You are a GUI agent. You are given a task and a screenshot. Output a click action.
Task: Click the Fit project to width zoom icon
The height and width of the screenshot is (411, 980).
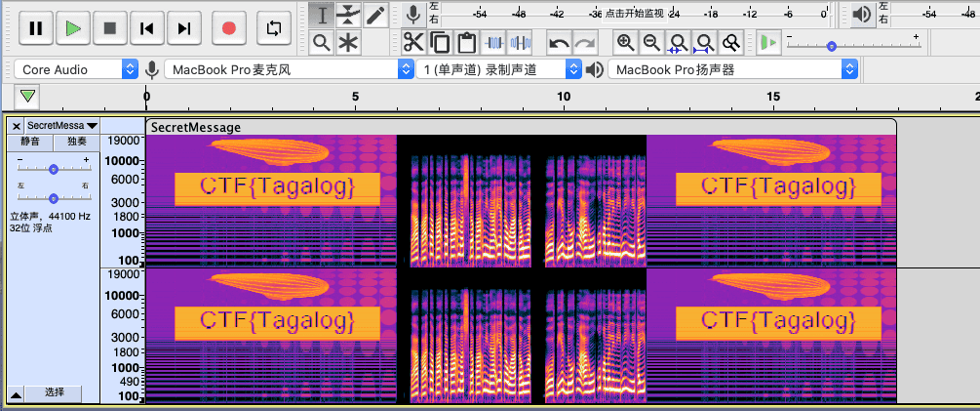[703, 43]
